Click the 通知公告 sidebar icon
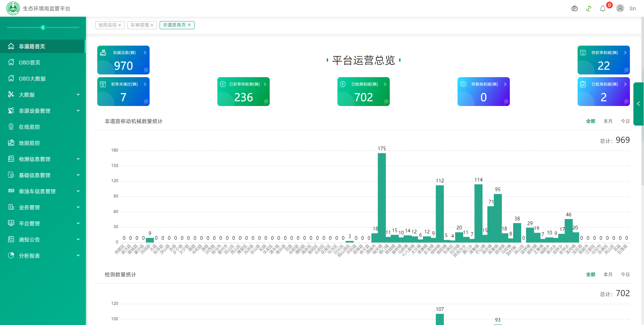 [11, 239]
